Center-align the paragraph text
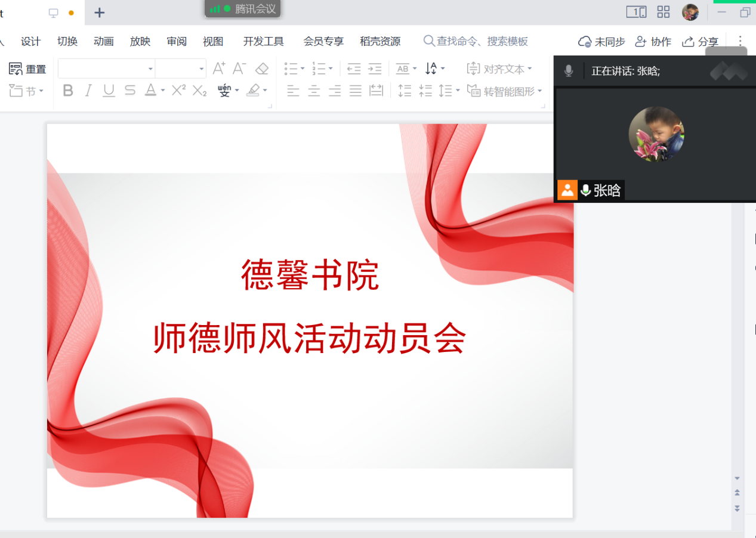The height and width of the screenshot is (538, 756). 314,91
